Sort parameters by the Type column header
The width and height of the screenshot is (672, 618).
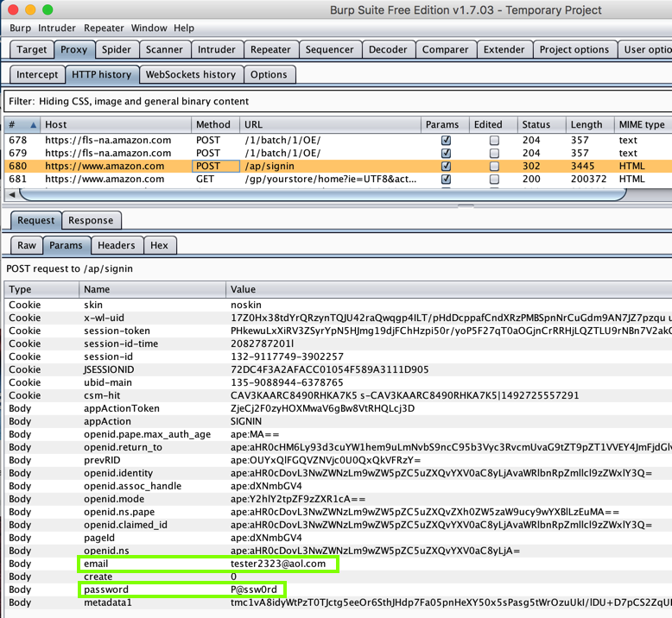click(x=41, y=290)
